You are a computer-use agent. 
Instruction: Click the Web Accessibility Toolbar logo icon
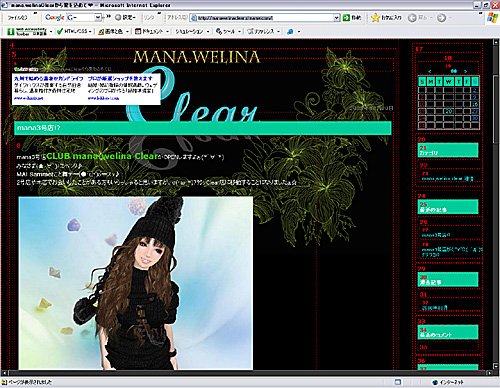[x=11, y=31]
